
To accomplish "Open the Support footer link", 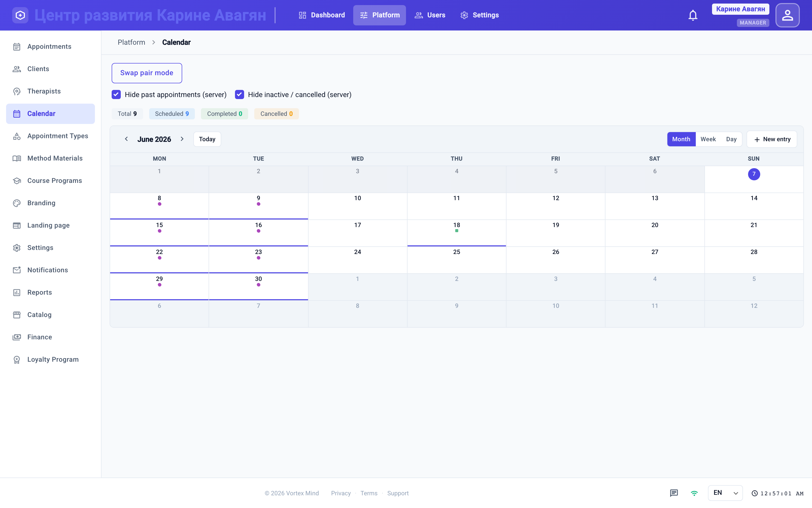I will 398,493.
